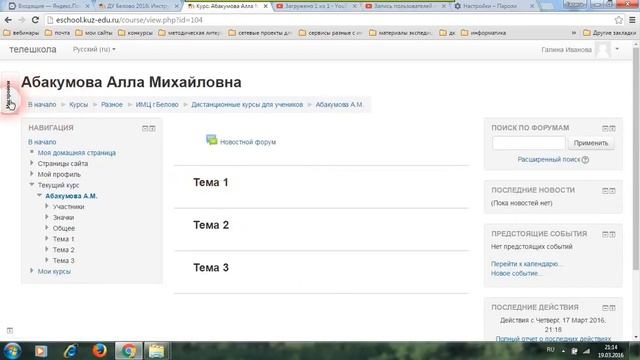Open the Другие закладки folder
This screenshot has height=360, width=640.
coord(609,33)
